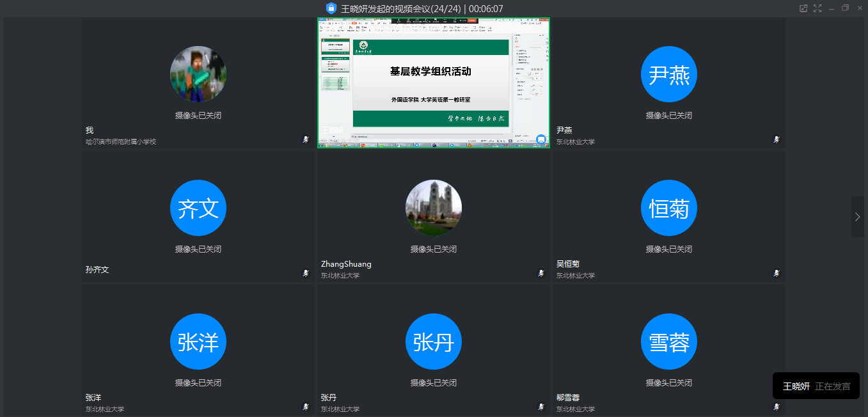Click the Minecraft avatar on the 我 tile

point(198,74)
